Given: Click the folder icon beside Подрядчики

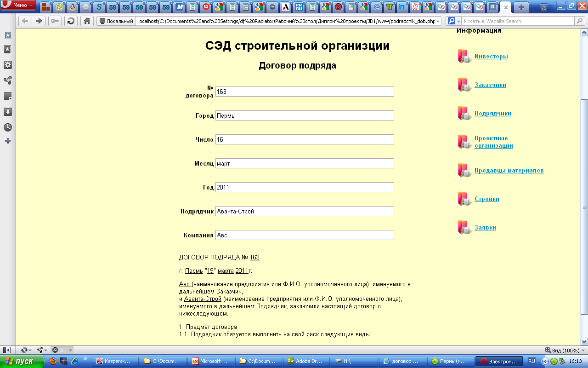Looking at the screenshot, I should tap(464, 113).
